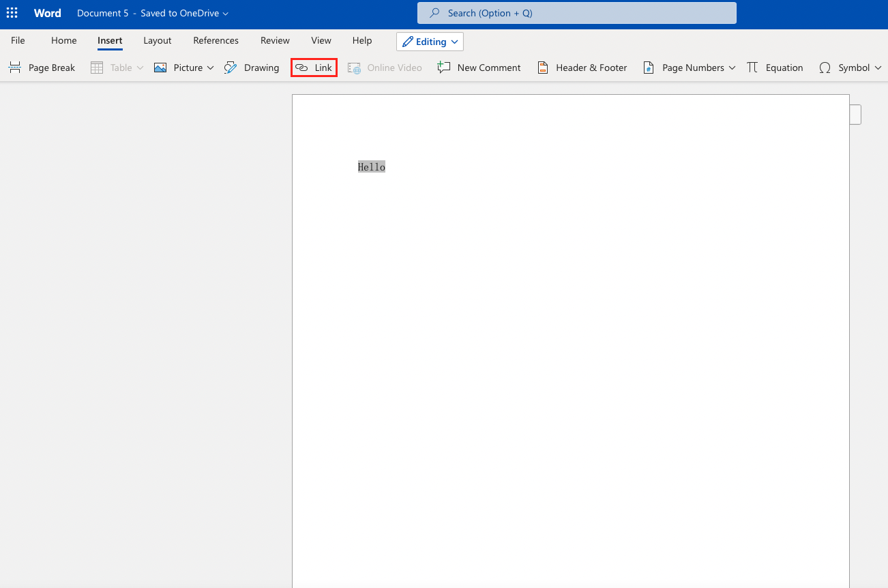Open the File menu
Screen dimensions: 888x588
[18, 40]
